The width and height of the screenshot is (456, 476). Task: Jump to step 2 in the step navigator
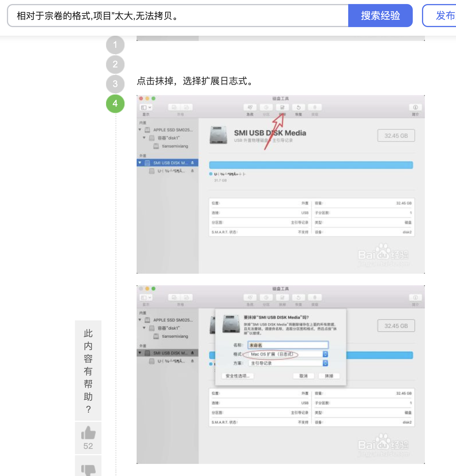tap(115, 64)
